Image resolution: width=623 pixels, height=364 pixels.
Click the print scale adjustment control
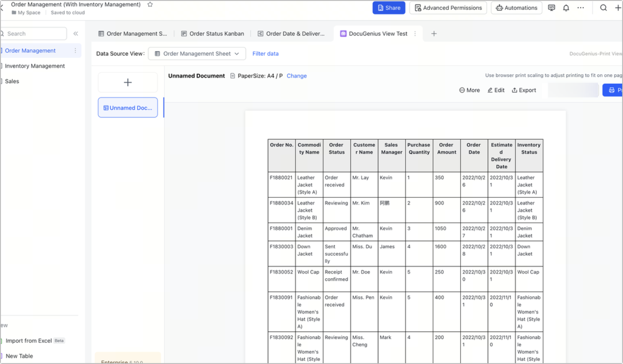click(573, 90)
